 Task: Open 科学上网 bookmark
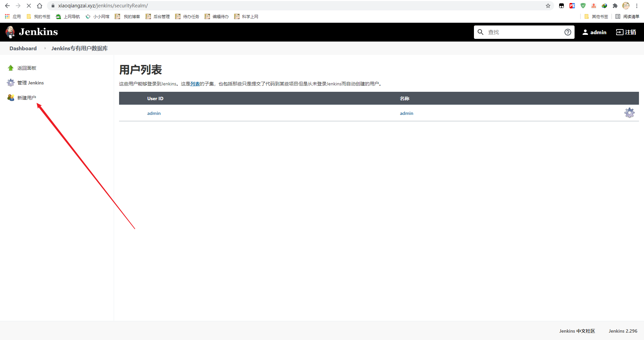(246, 16)
